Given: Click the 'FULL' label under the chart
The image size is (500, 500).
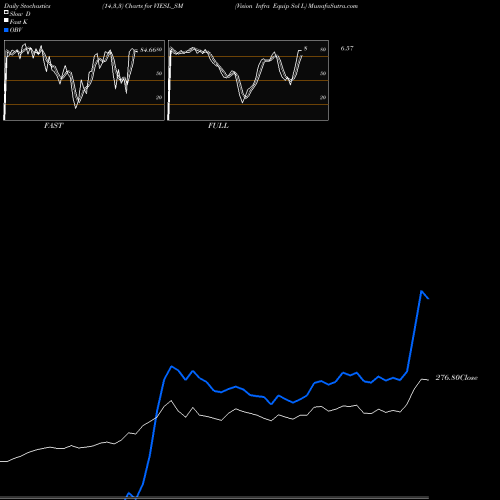Looking at the screenshot, I should [x=218, y=126].
